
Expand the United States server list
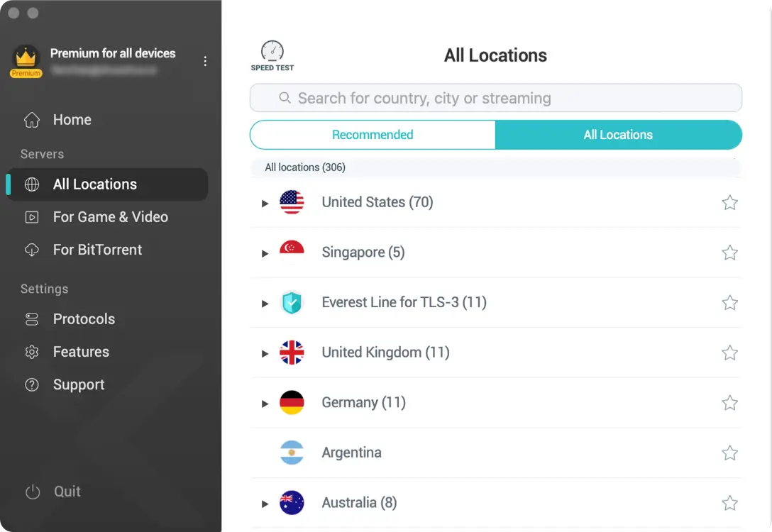click(x=265, y=202)
